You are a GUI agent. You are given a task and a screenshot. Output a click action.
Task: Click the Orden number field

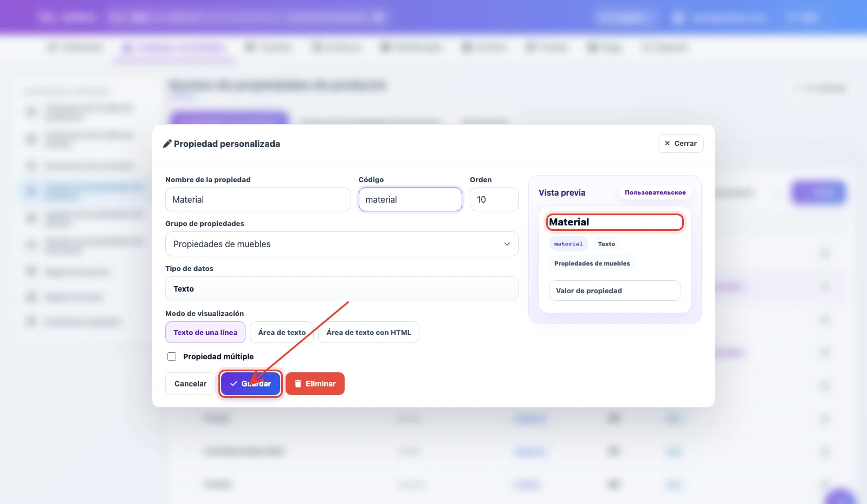point(494,199)
